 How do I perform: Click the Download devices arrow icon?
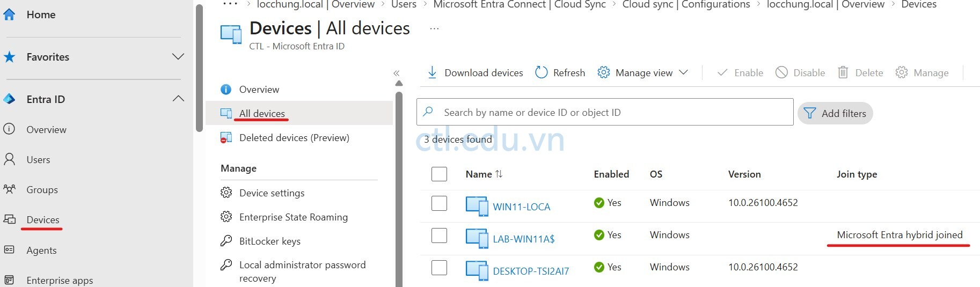click(x=432, y=72)
